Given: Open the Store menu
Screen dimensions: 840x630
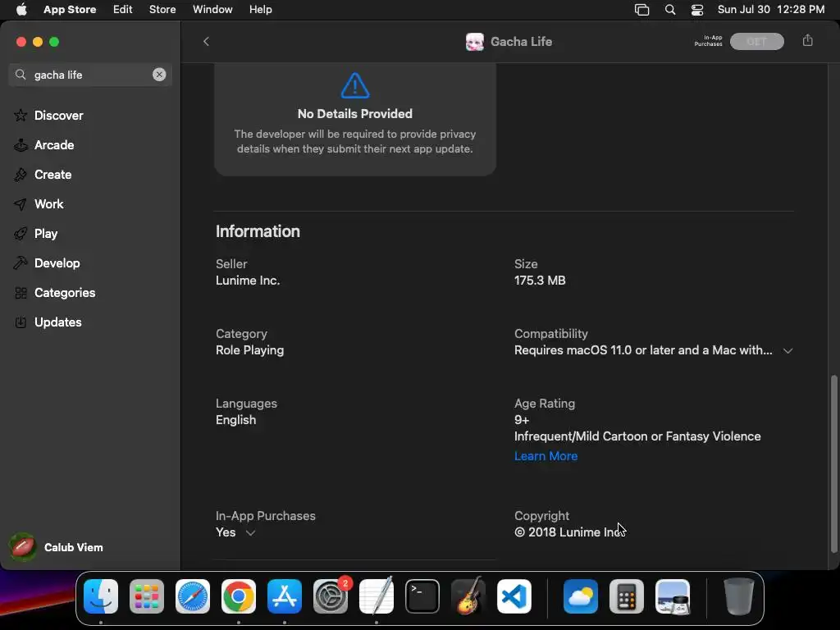Looking at the screenshot, I should point(162,10).
